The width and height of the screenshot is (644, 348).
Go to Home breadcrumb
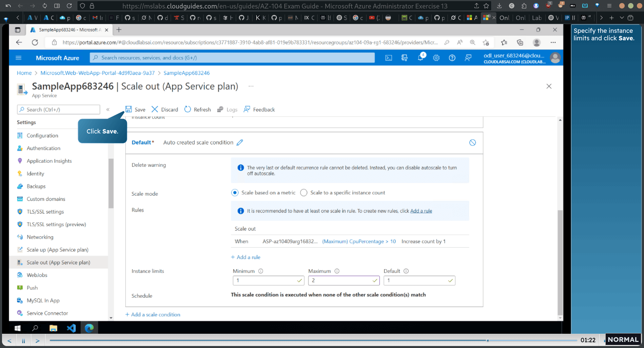(x=24, y=73)
